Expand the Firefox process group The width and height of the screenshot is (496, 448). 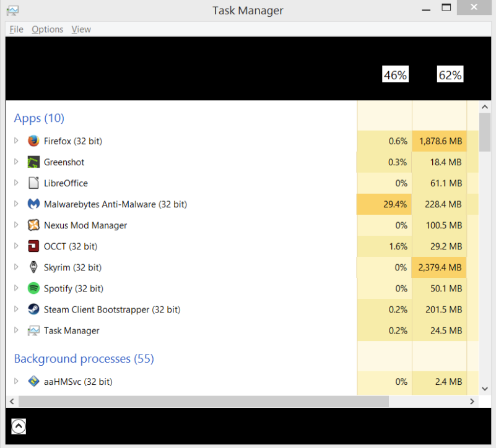(x=16, y=140)
